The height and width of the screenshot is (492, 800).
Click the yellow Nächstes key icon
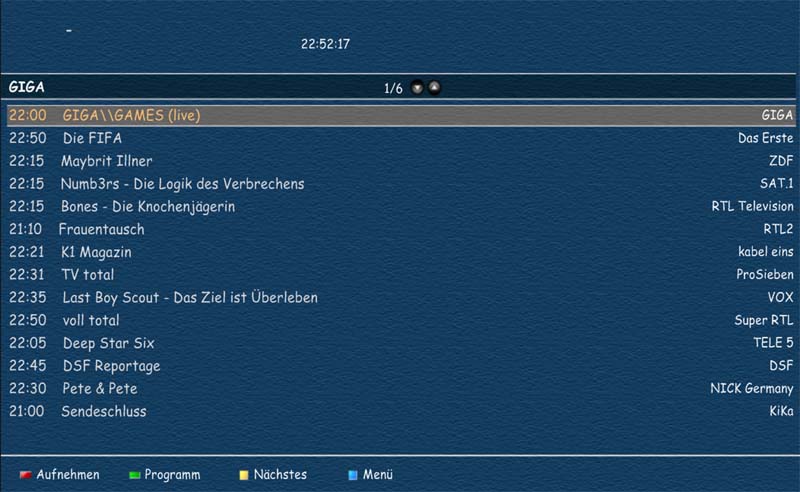pyautogui.click(x=244, y=475)
